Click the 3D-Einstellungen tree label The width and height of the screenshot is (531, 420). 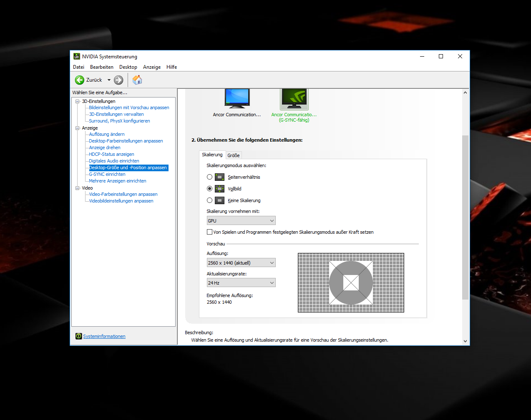(98, 101)
